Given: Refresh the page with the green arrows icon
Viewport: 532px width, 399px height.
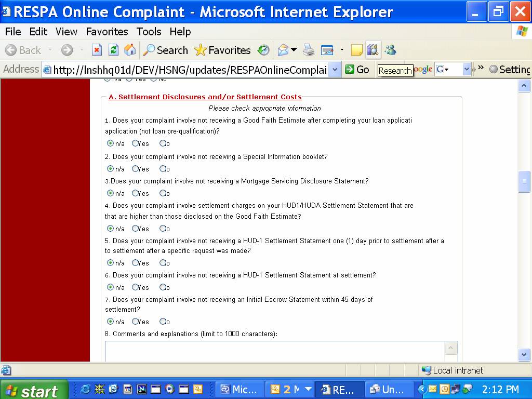Looking at the screenshot, I should 113,50.
